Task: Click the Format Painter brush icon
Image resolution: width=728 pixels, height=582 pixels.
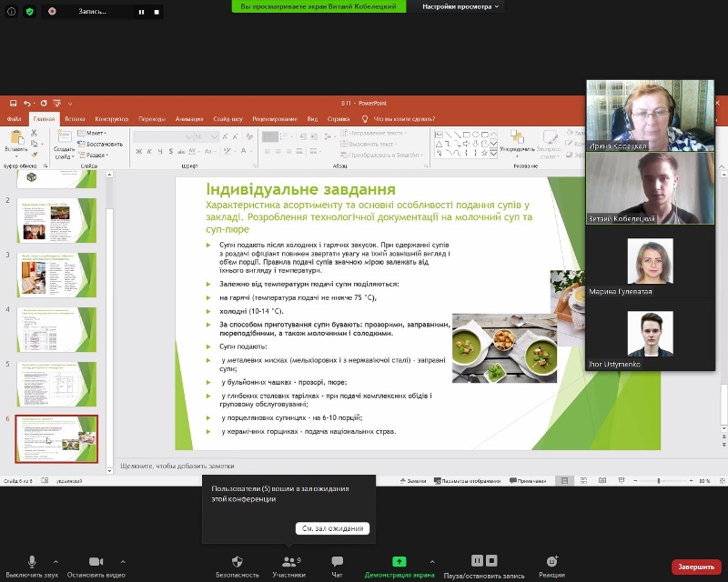Action: point(34,155)
